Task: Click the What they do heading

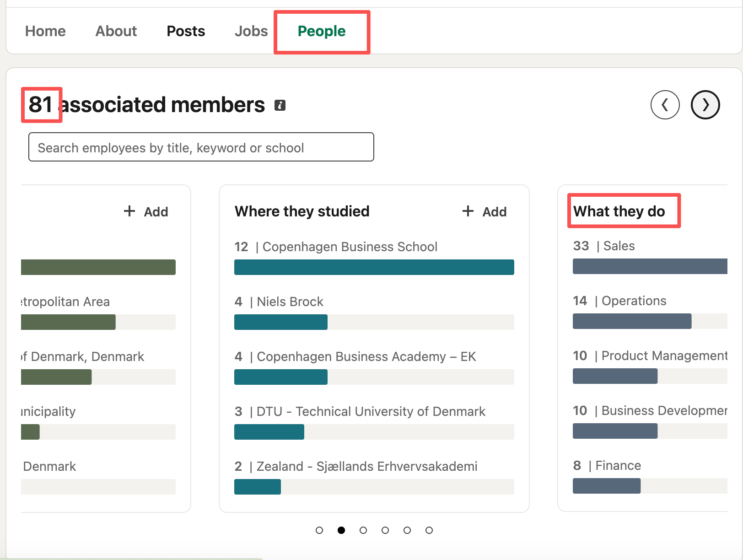Action: click(619, 211)
